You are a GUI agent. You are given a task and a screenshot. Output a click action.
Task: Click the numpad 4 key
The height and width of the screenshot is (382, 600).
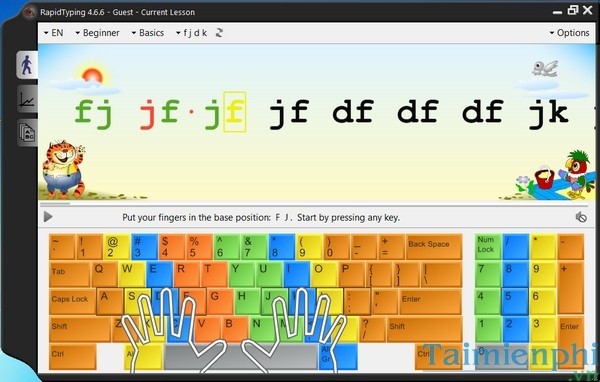(x=488, y=302)
